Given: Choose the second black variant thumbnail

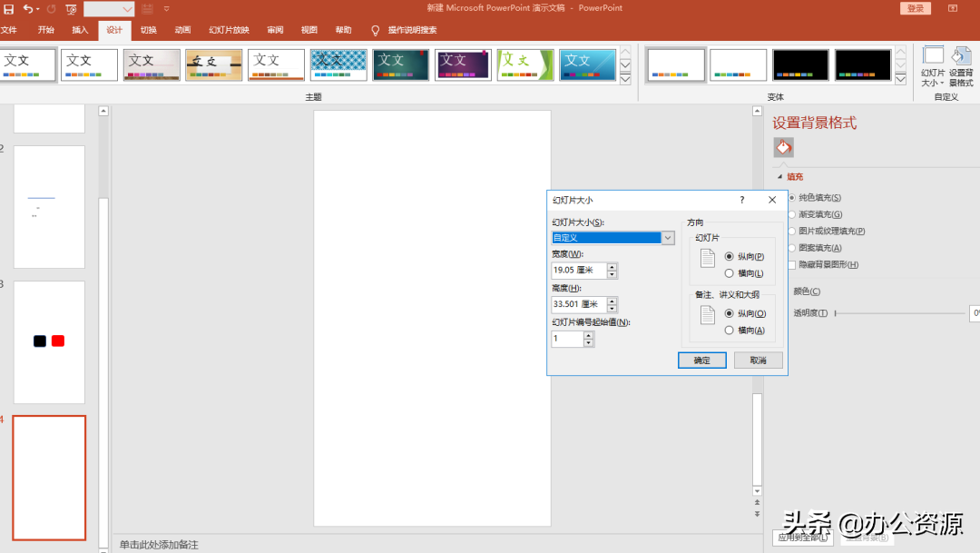Looking at the screenshot, I should click(863, 65).
